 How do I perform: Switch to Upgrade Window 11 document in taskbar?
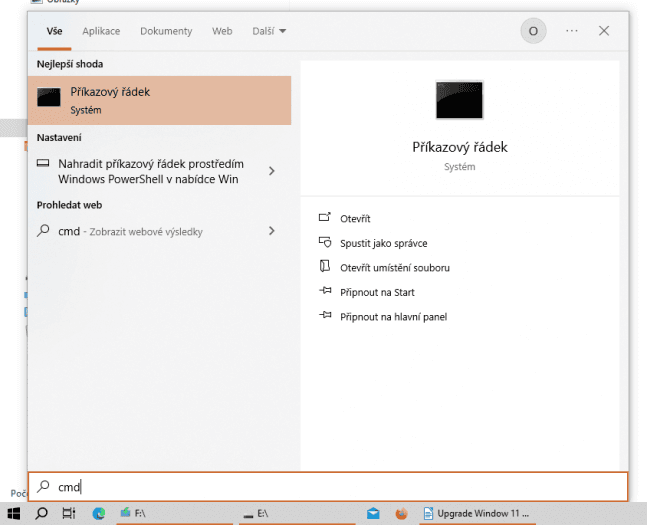coord(477,513)
